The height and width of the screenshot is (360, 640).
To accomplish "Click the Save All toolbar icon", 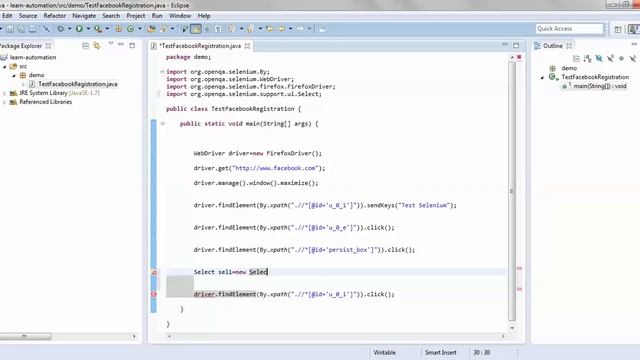I will [21, 29].
